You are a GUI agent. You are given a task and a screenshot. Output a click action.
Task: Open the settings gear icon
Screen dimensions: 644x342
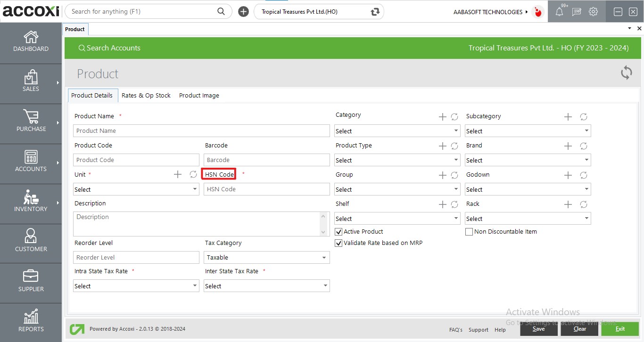593,12
